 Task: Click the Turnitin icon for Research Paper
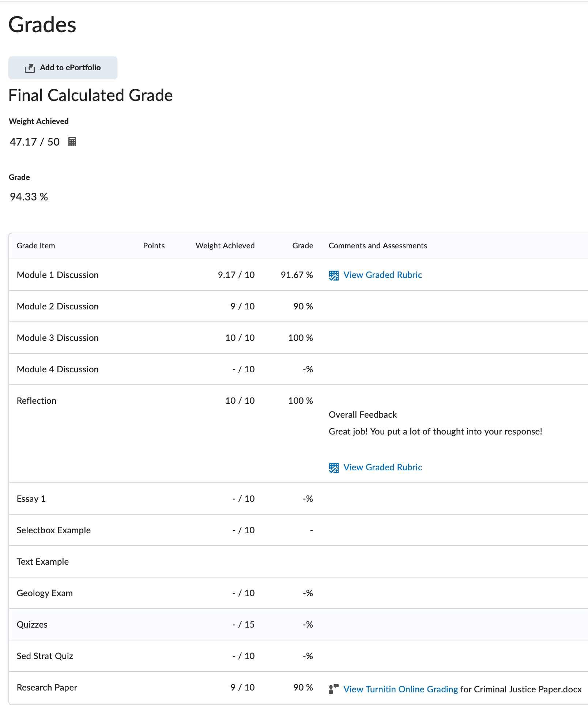coord(333,688)
